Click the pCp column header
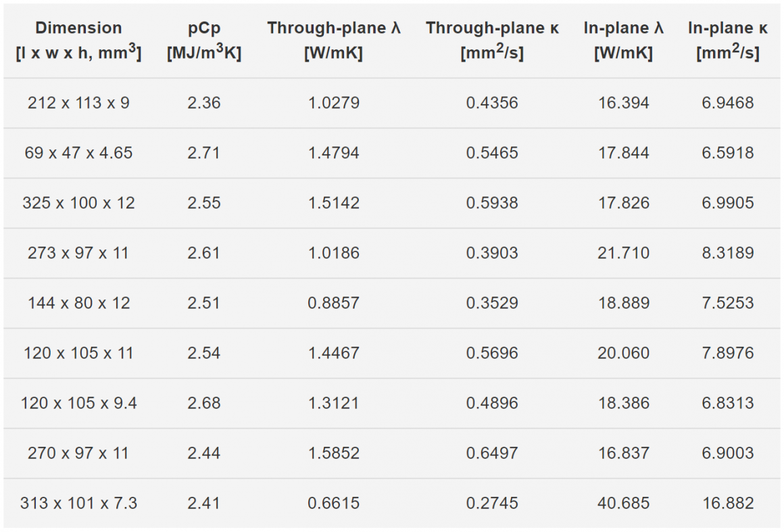 coord(204,40)
